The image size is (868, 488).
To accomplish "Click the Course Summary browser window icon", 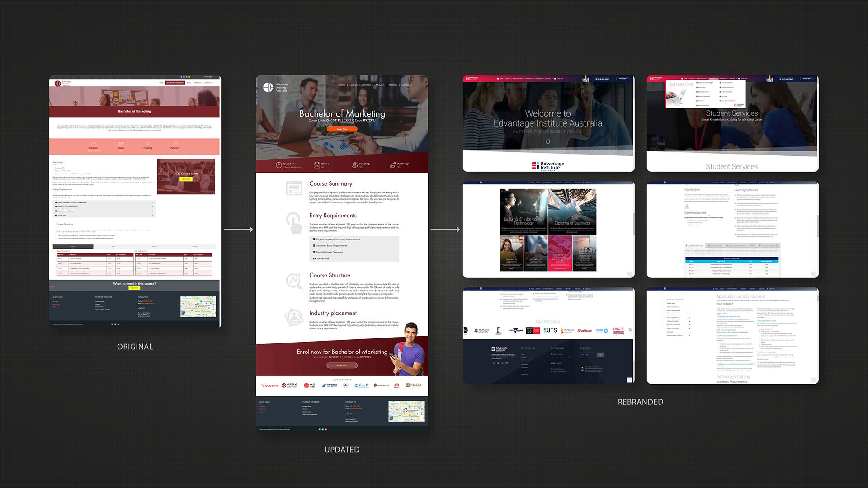I will 294,188.
